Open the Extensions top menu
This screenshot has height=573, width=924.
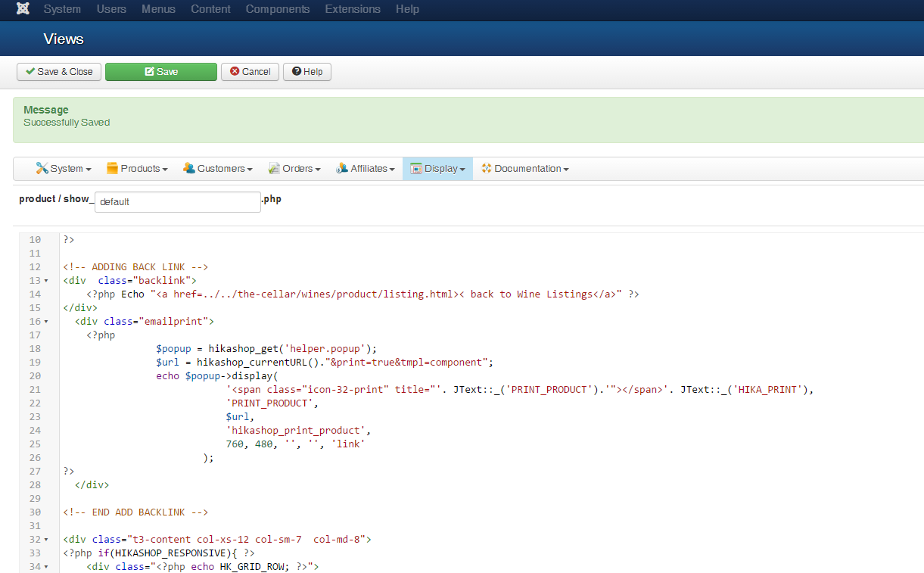352,10
